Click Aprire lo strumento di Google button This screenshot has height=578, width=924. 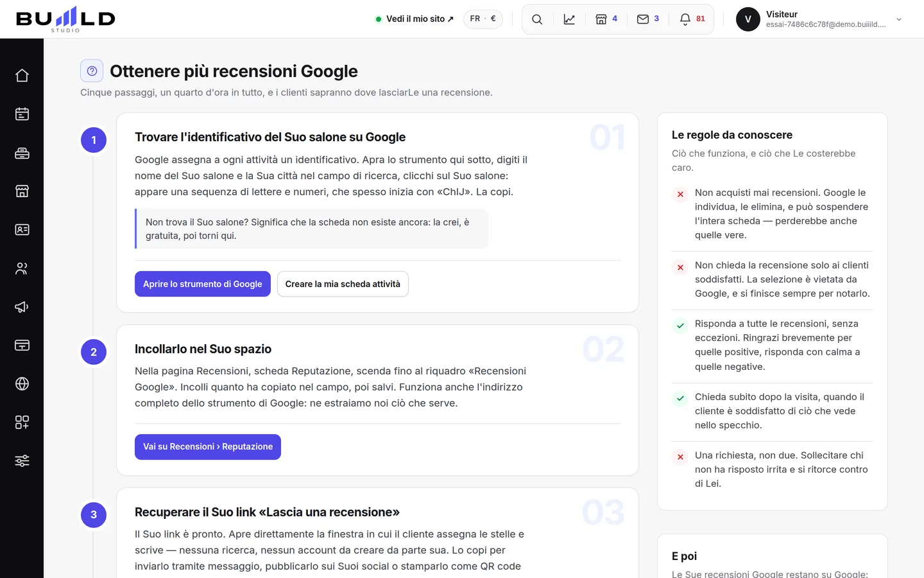click(203, 284)
